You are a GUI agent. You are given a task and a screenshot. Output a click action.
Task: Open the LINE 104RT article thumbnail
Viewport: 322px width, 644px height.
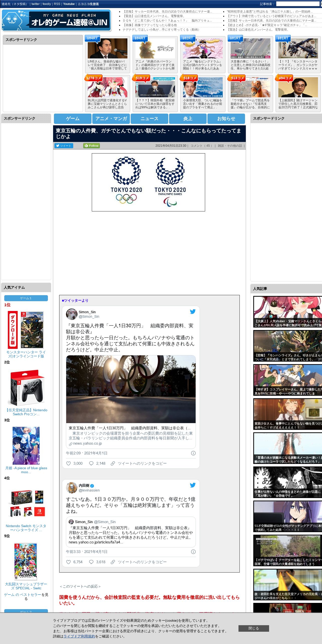(x=107, y=49)
